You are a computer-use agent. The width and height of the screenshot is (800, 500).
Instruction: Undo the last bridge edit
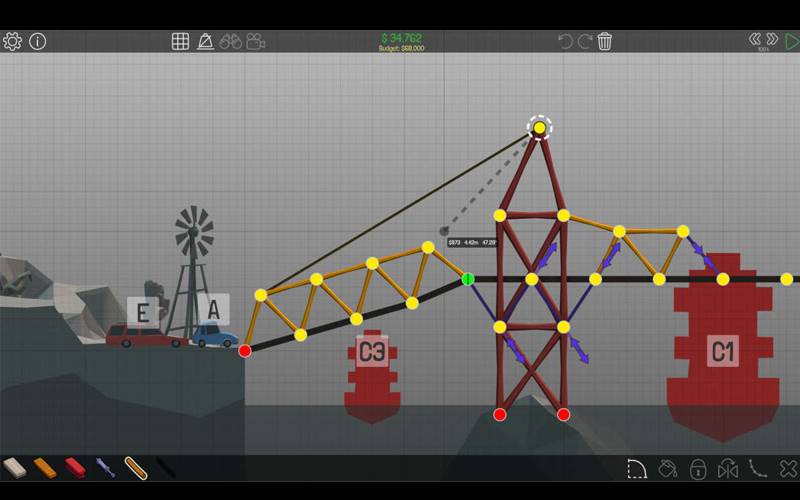point(565,41)
